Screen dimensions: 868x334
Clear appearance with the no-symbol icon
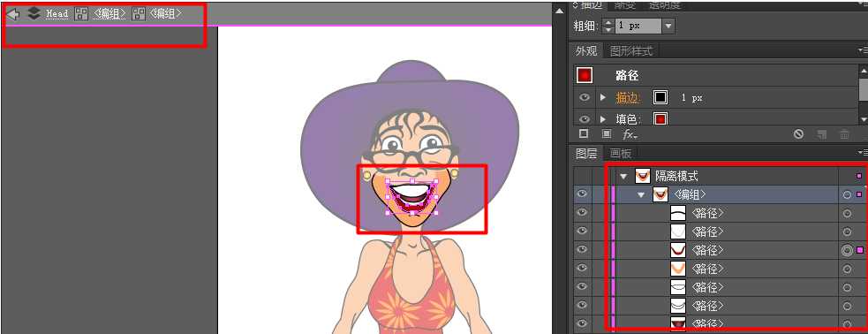pyautogui.click(x=798, y=134)
